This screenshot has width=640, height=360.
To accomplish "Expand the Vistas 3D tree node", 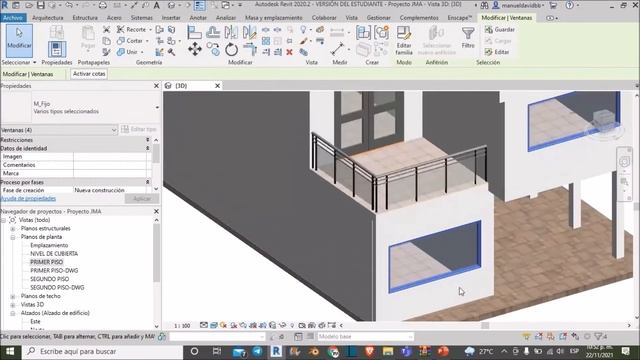I will 13,305.
